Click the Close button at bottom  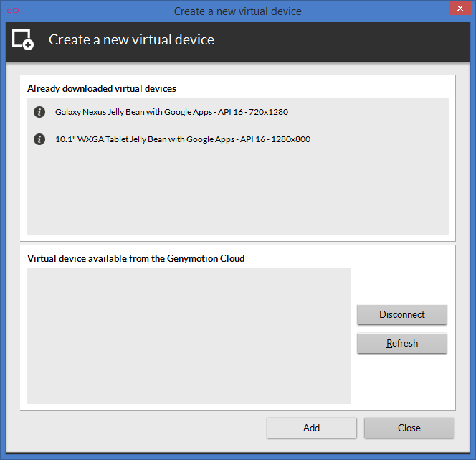point(409,428)
